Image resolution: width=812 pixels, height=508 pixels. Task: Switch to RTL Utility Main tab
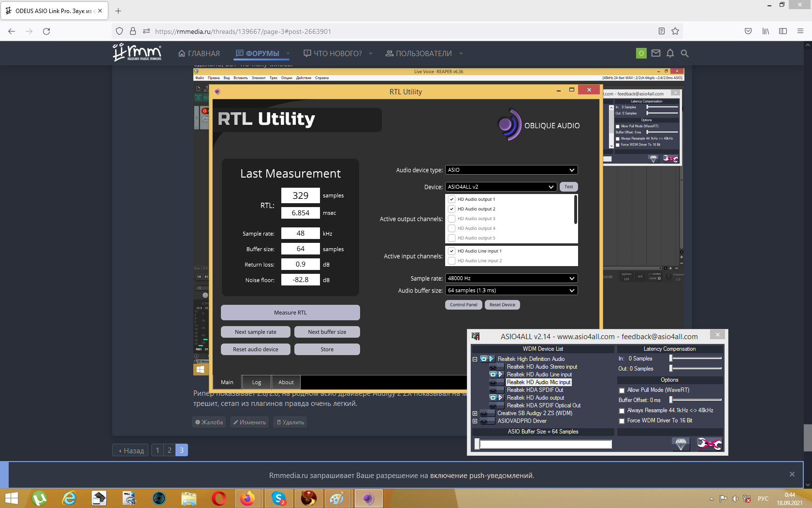coord(227,382)
